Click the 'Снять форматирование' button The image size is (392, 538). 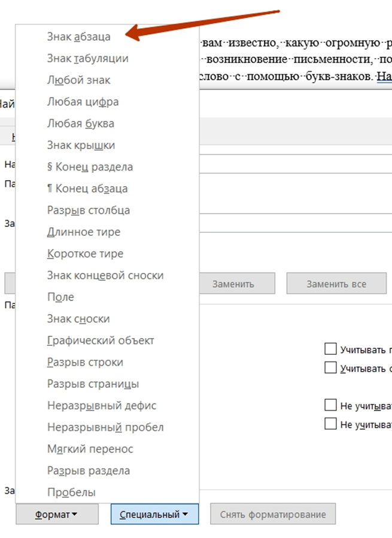click(x=273, y=514)
